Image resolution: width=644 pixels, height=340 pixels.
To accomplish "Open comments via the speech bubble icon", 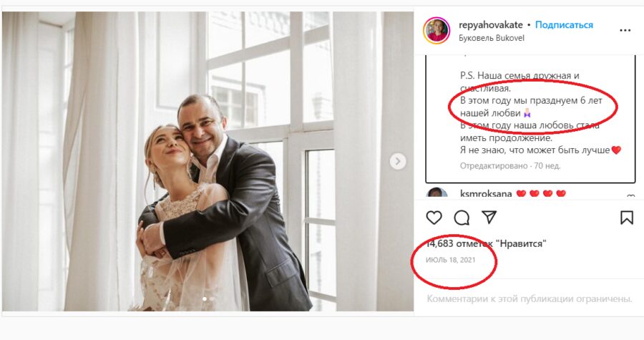I will 462,218.
